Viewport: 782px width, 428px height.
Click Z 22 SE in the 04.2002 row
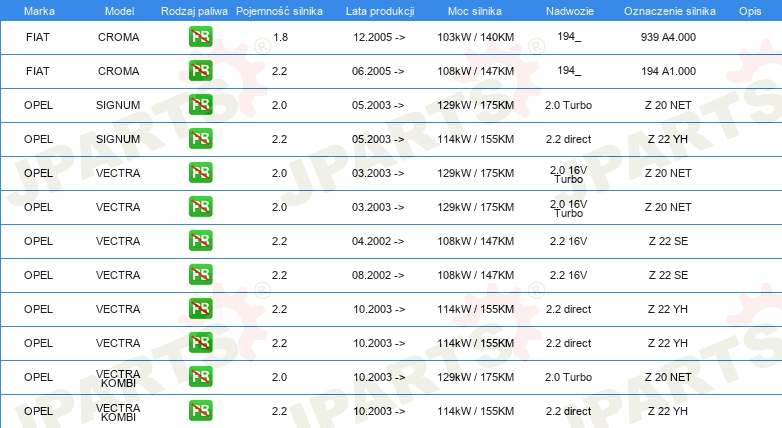(x=668, y=241)
